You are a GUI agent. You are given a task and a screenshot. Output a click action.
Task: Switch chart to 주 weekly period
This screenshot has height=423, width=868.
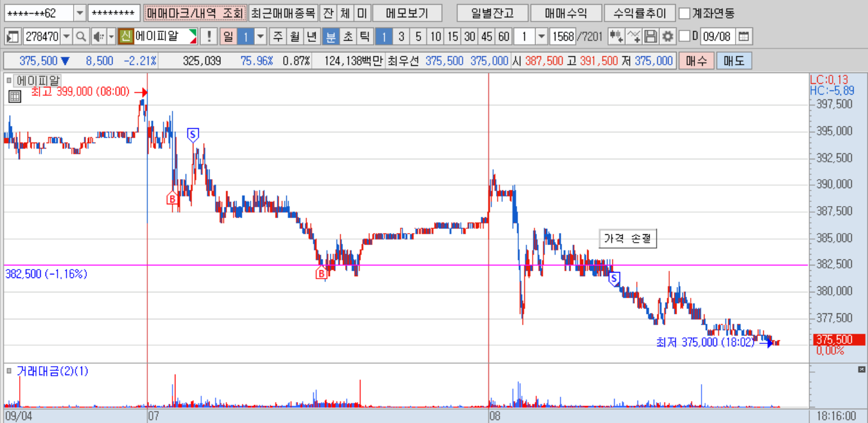tap(278, 37)
